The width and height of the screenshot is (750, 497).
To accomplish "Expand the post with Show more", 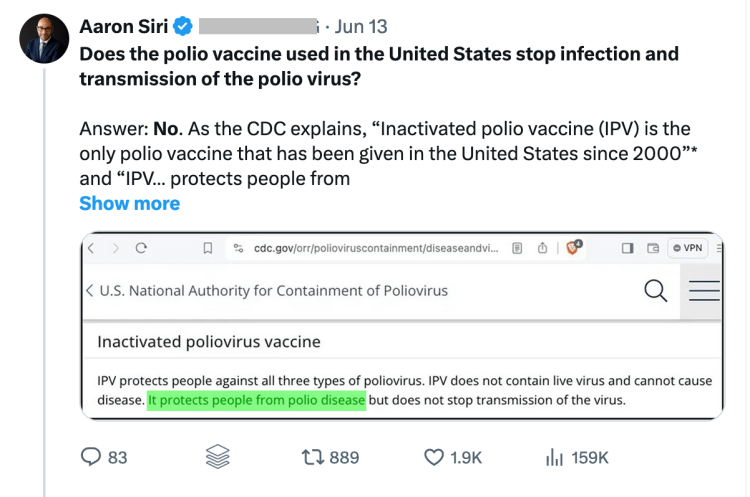I will click(x=129, y=203).
